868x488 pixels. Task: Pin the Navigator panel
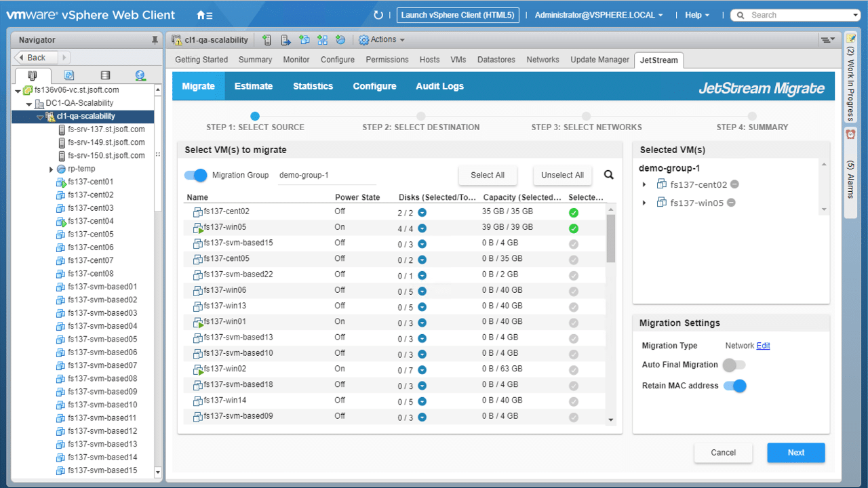pos(155,40)
